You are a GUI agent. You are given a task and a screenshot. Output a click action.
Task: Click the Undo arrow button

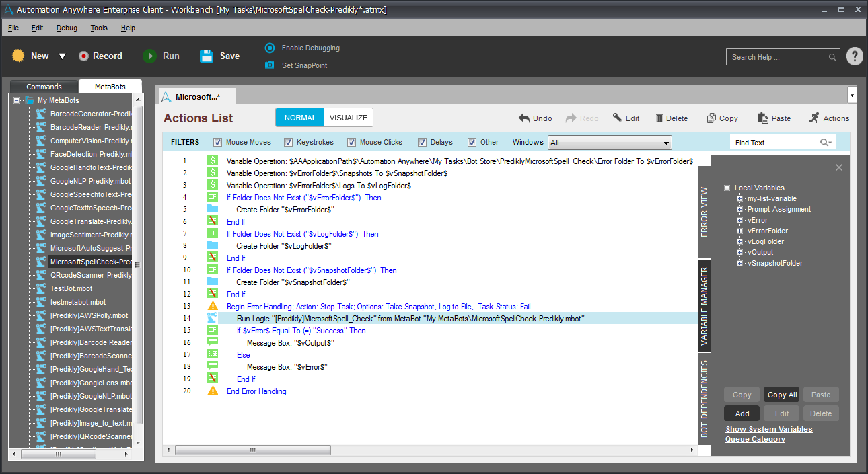[x=536, y=118]
